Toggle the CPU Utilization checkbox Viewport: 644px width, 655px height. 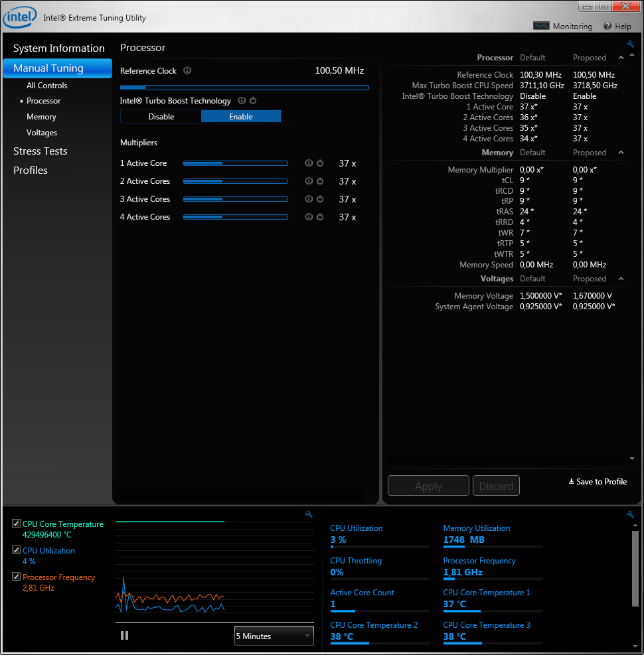[x=17, y=551]
